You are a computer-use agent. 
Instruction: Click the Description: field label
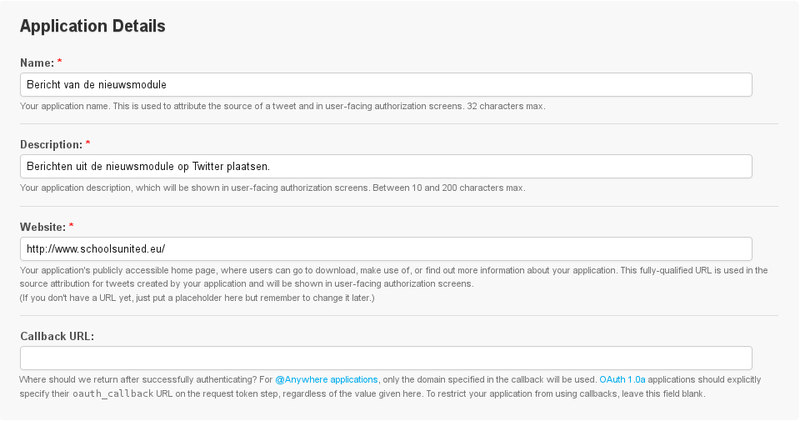pyautogui.click(x=51, y=144)
